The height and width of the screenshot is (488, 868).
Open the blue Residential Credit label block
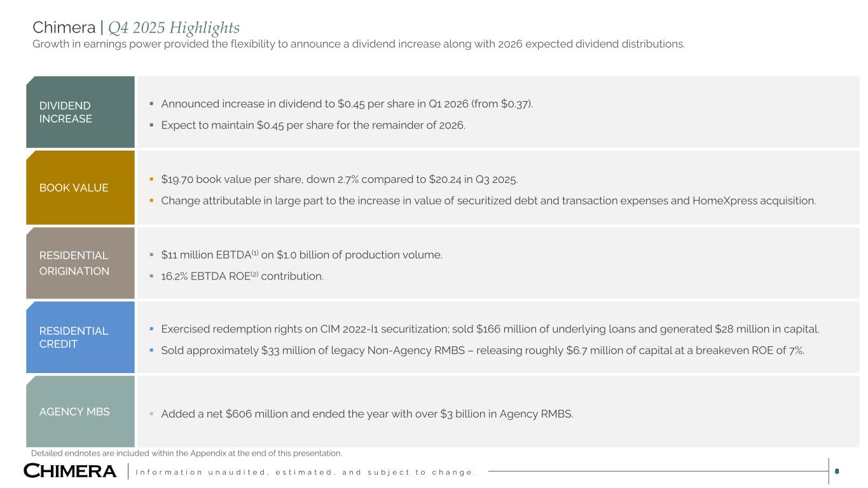[x=80, y=337]
